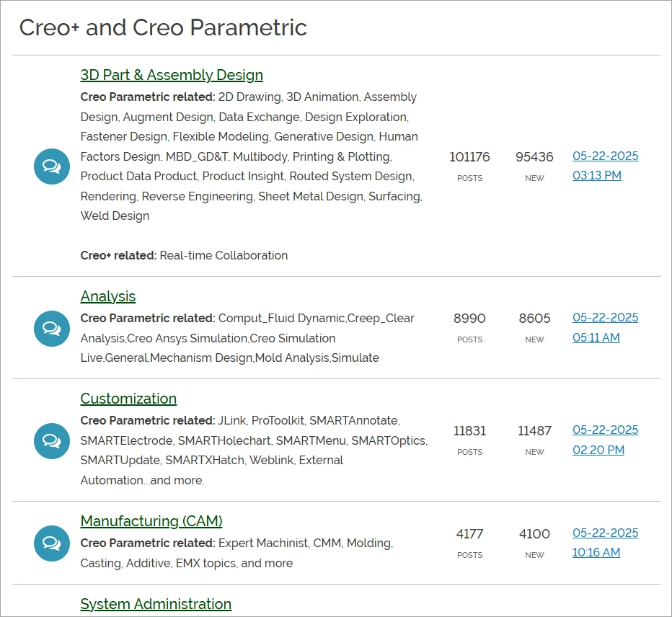Open latest post dated 05-22-2025 03:13 PM

pyautogui.click(x=605, y=166)
